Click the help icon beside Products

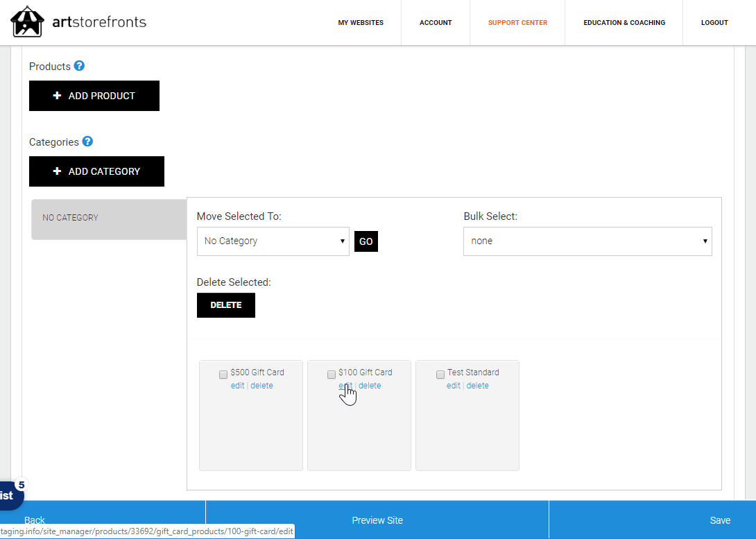(79, 66)
